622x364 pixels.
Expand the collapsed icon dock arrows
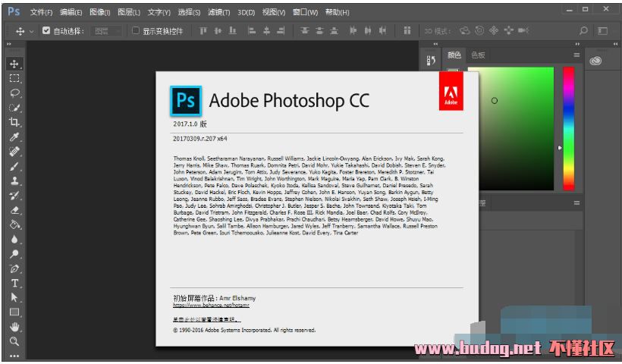435,44
